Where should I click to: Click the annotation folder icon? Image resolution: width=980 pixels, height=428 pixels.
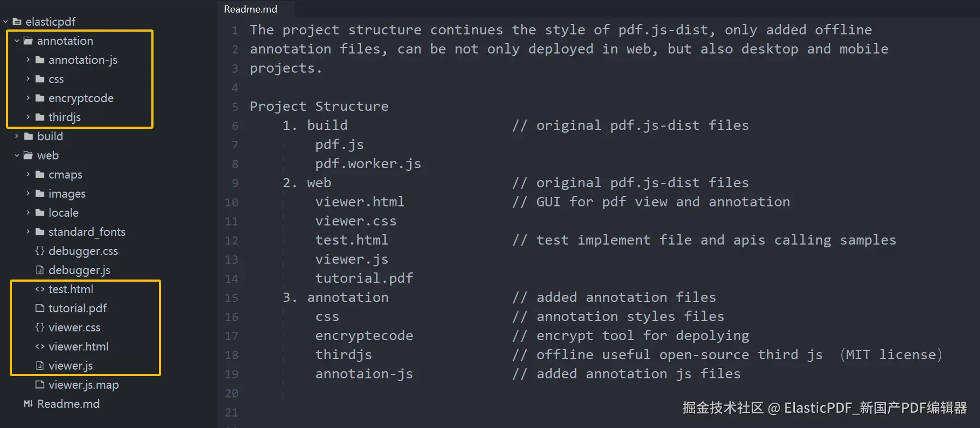point(30,40)
